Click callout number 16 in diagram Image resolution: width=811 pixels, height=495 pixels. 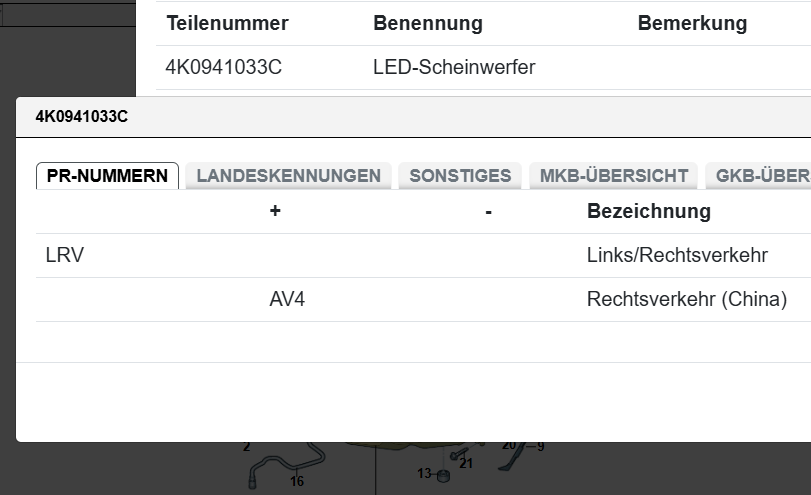tap(297, 482)
